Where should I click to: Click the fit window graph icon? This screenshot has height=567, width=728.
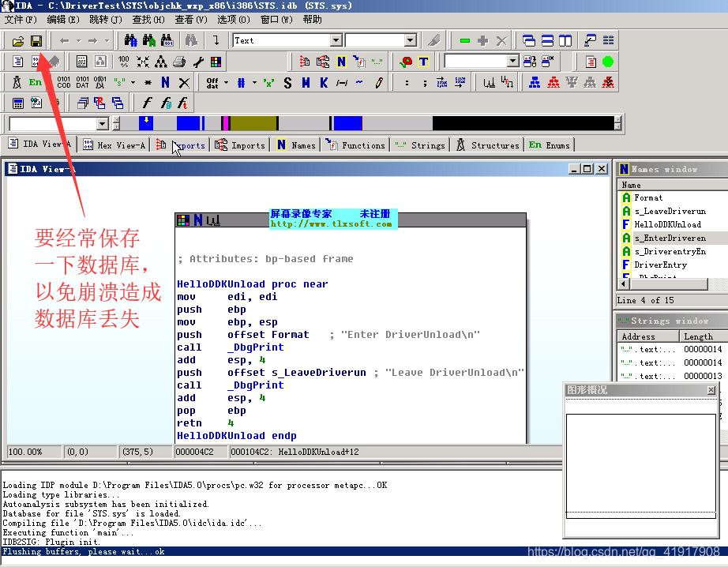(x=143, y=62)
